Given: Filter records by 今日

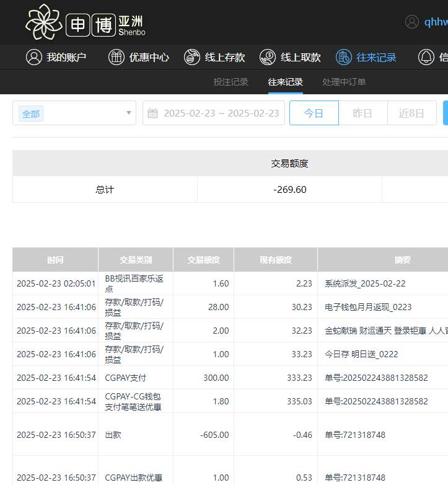Looking at the screenshot, I should [x=314, y=113].
